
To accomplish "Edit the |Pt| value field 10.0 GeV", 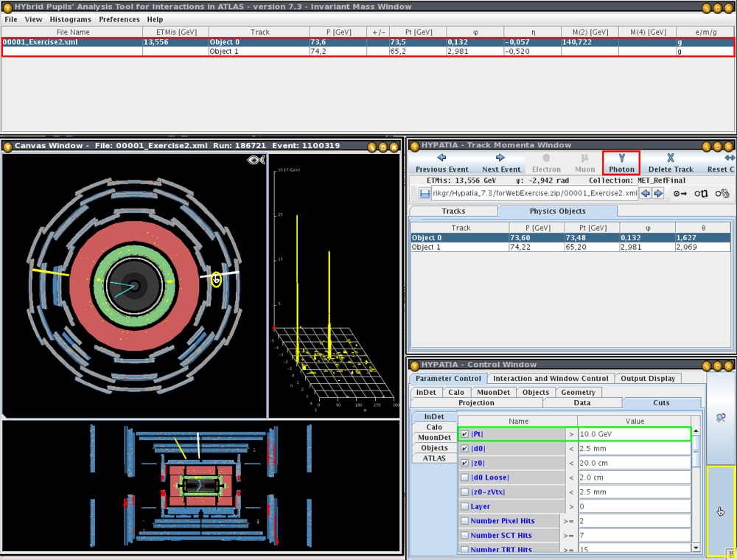I will click(634, 434).
